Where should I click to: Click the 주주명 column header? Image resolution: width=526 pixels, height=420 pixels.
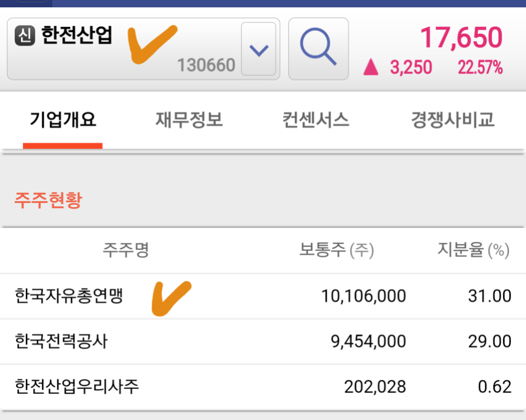tap(126, 250)
